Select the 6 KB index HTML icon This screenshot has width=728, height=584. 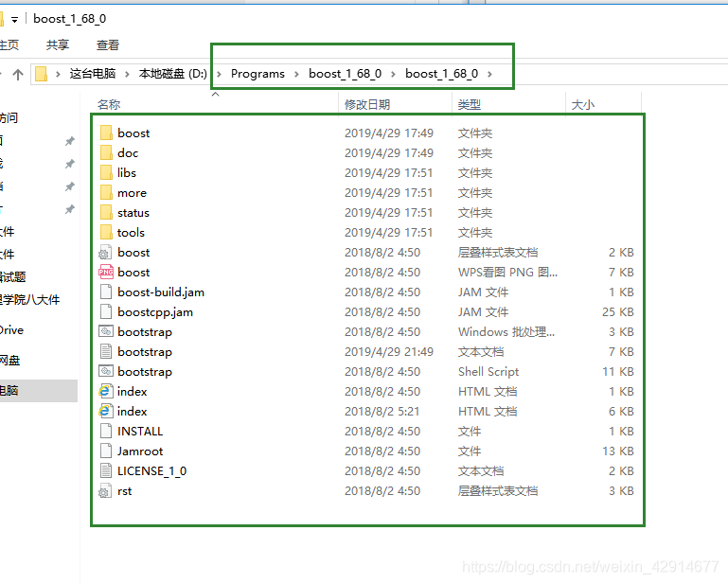click(x=106, y=412)
